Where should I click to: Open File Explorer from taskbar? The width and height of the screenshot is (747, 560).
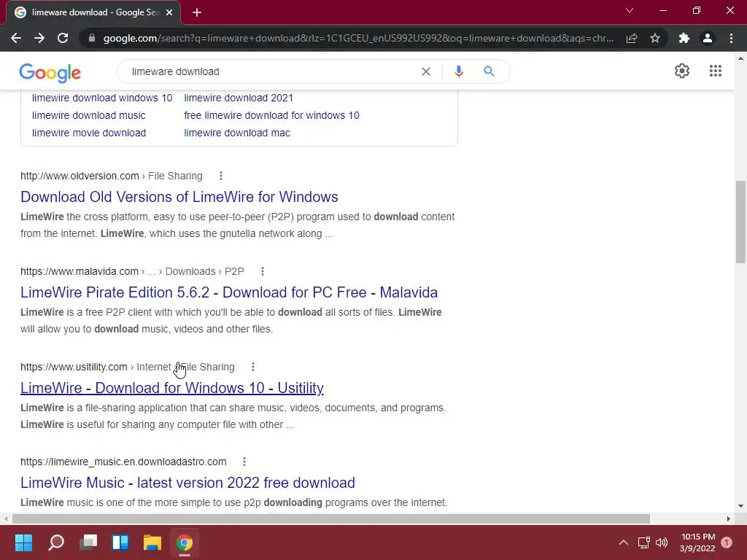(x=152, y=542)
